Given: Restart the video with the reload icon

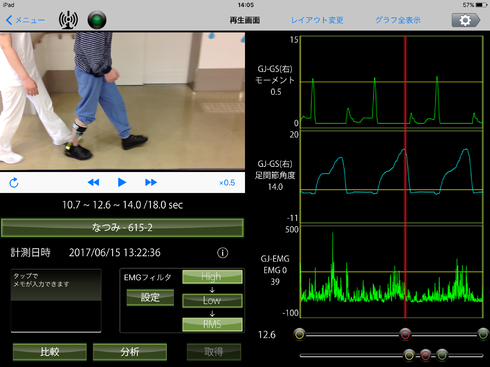Looking at the screenshot, I should [14, 182].
